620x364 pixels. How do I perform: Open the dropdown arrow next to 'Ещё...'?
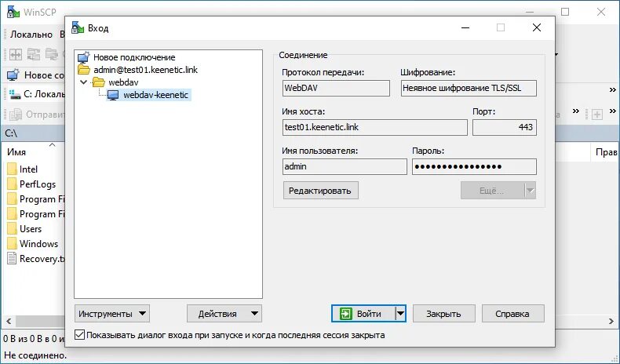pos(531,191)
